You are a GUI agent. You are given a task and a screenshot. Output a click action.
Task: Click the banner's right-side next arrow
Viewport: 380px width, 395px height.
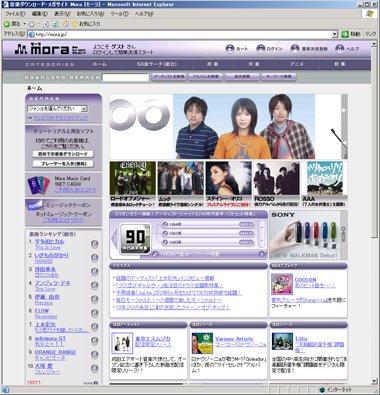pyautogui.click(x=344, y=110)
